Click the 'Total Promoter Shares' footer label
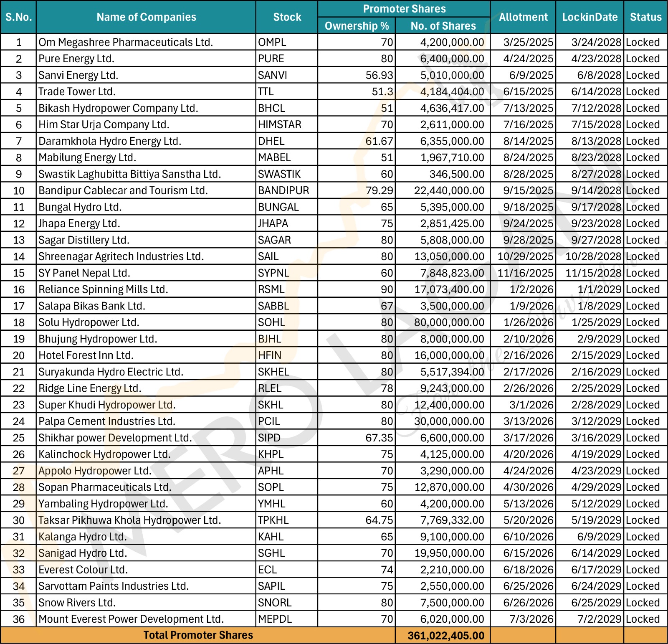668x644 pixels. [198, 635]
